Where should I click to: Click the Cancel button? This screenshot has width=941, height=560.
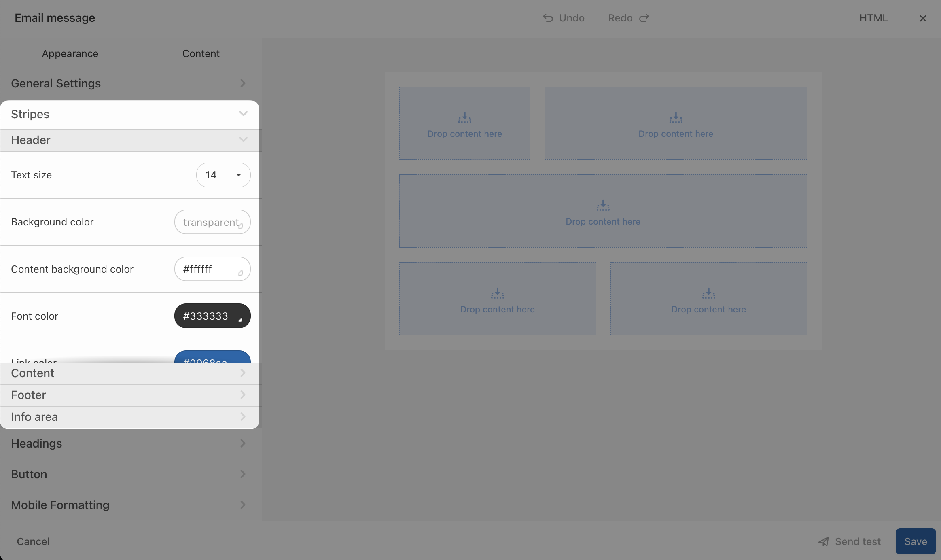(33, 541)
